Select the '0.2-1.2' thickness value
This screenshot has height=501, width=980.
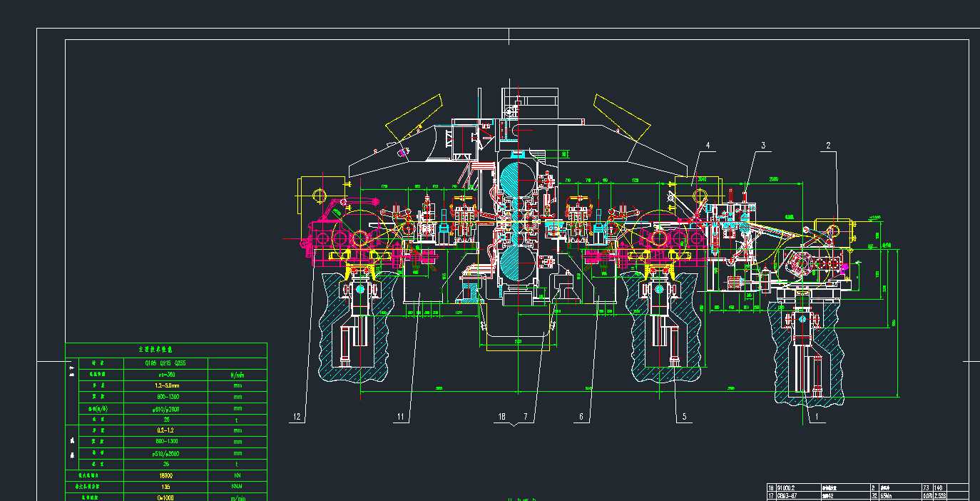click(165, 430)
